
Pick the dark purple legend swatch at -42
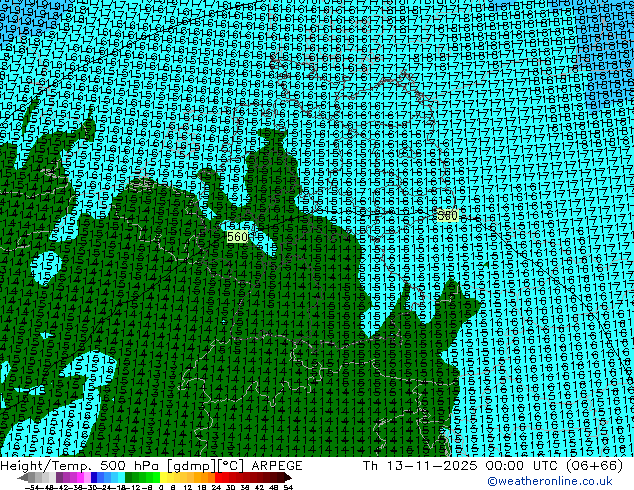click(59, 477)
